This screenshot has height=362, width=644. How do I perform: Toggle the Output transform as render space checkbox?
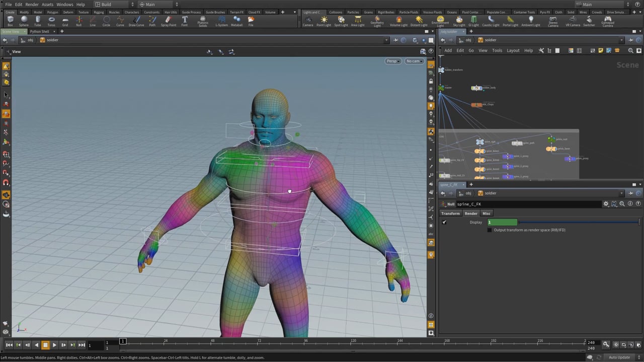pos(490,230)
